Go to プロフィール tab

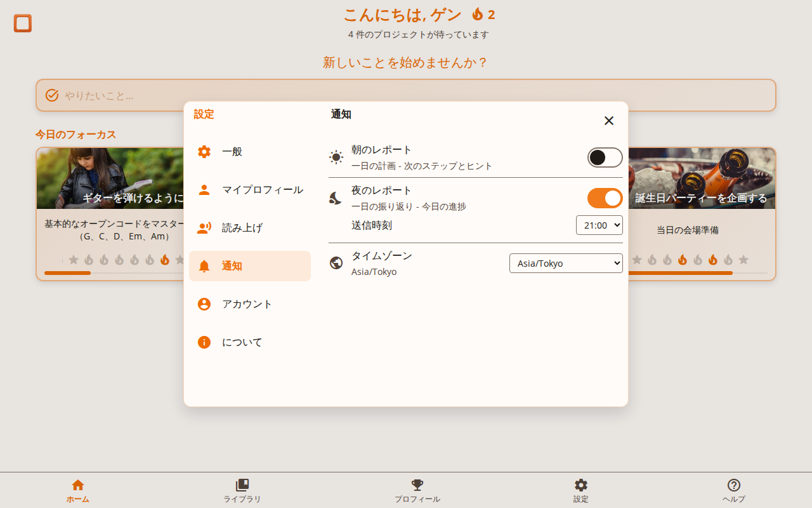[417, 490]
